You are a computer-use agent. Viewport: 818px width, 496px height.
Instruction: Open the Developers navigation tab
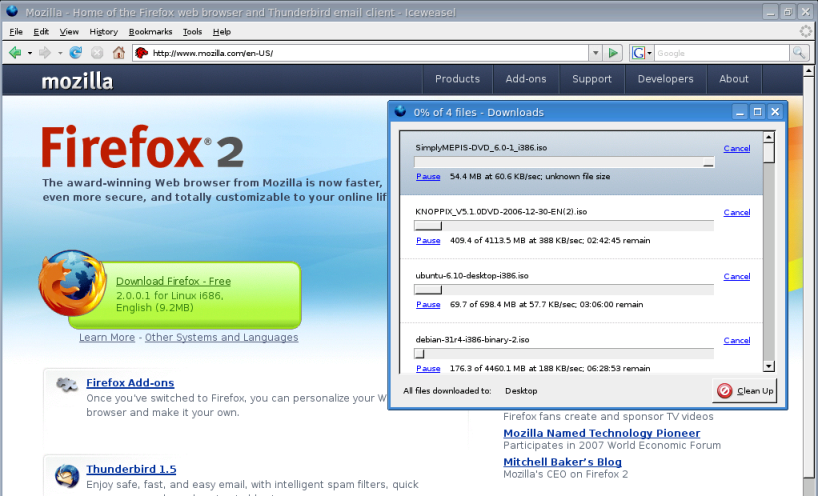point(665,79)
